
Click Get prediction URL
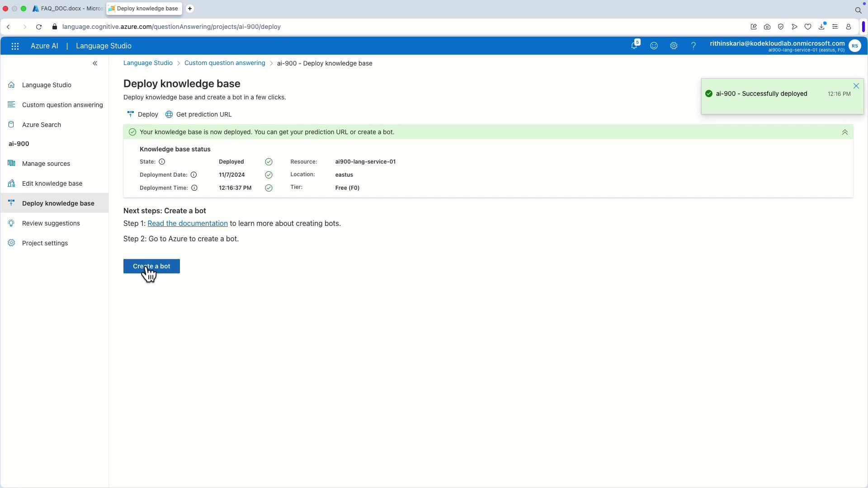click(x=198, y=114)
